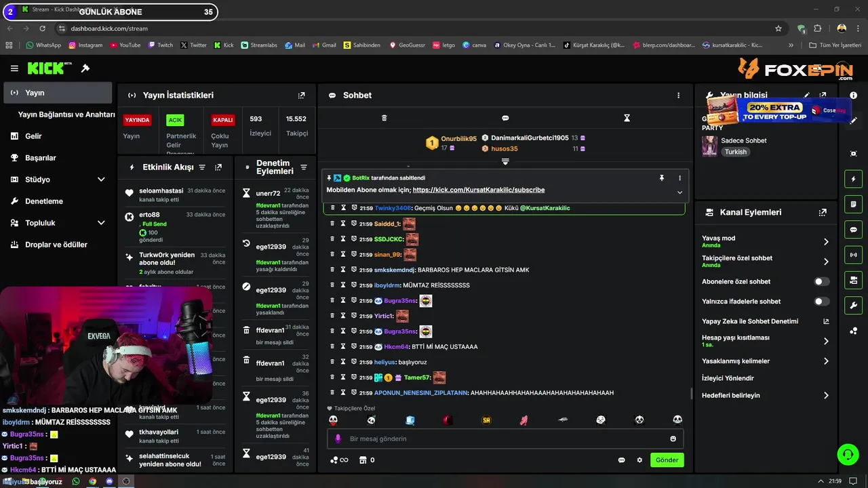The width and height of the screenshot is (868, 488).
Task: Open the chat settings gear icon
Action: point(639,460)
